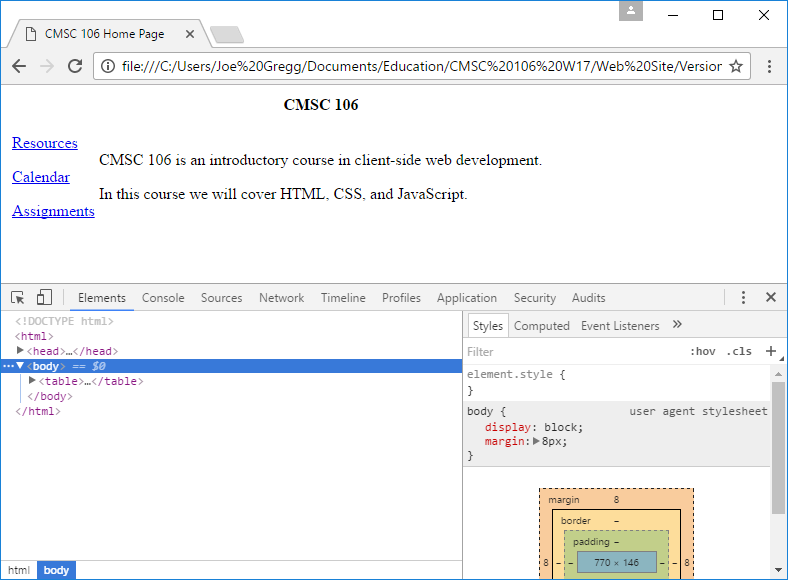
Task: Open the Audits tab
Action: tap(588, 298)
